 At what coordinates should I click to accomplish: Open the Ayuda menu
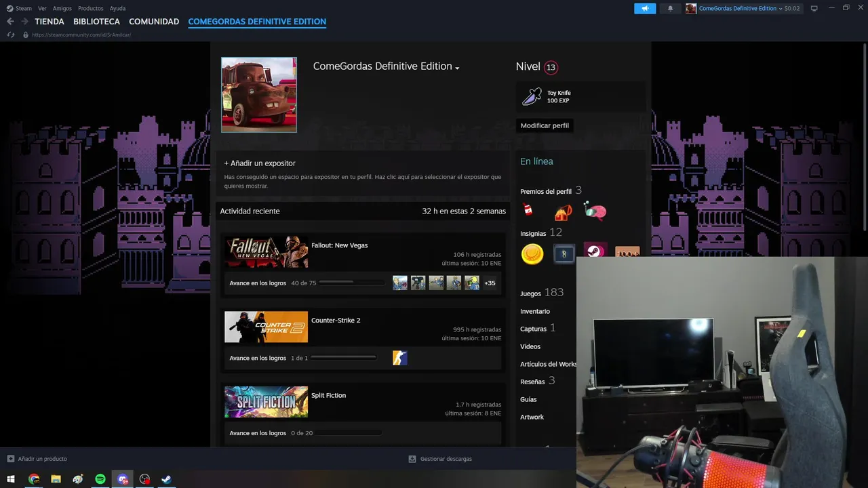coord(117,8)
